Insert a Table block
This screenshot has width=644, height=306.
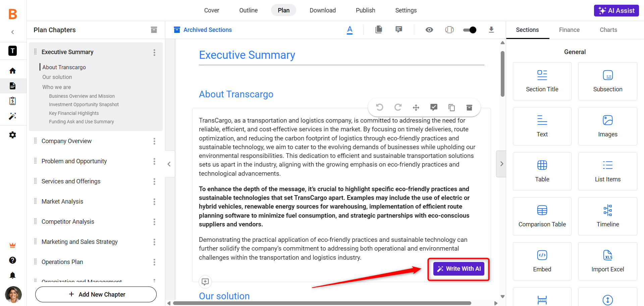[x=542, y=171]
